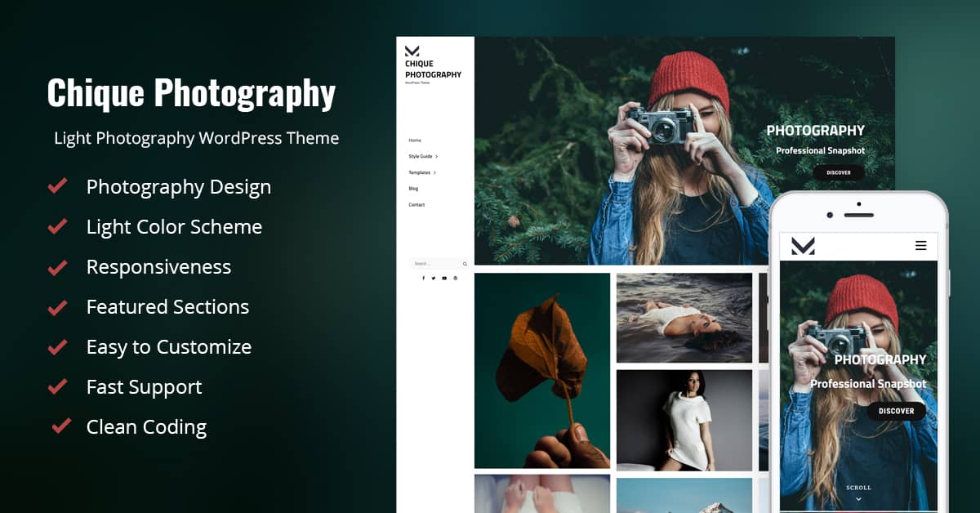The height and width of the screenshot is (513, 980).
Task: Click Professional Snapshot text on desktop hero
Action: click(x=820, y=151)
